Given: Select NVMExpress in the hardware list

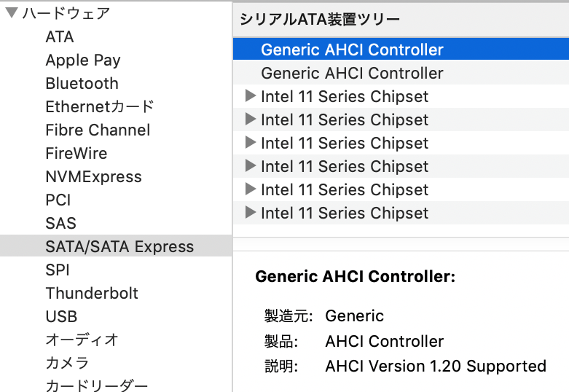Looking at the screenshot, I should [x=94, y=177].
